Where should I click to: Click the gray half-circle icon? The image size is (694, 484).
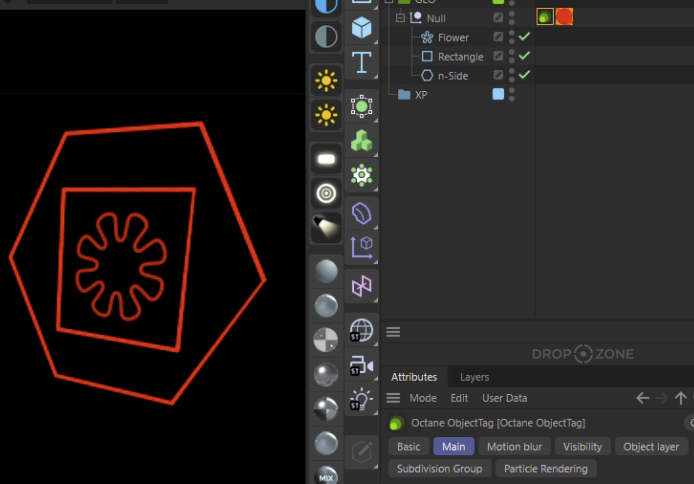click(326, 36)
